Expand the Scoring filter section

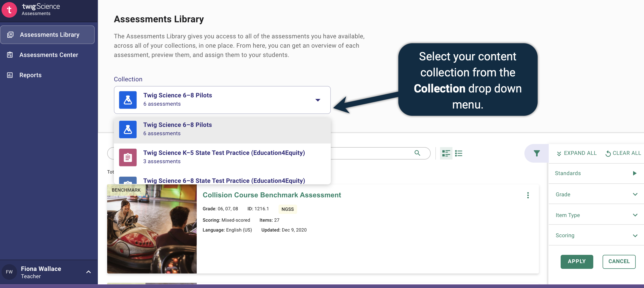click(635, 235)
